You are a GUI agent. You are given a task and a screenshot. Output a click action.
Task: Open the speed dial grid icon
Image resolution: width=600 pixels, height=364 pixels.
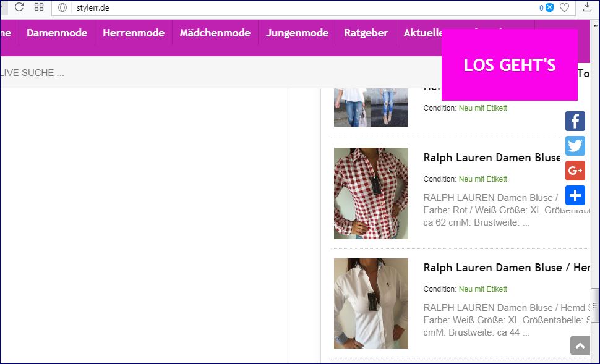click(x=39, y=7)
